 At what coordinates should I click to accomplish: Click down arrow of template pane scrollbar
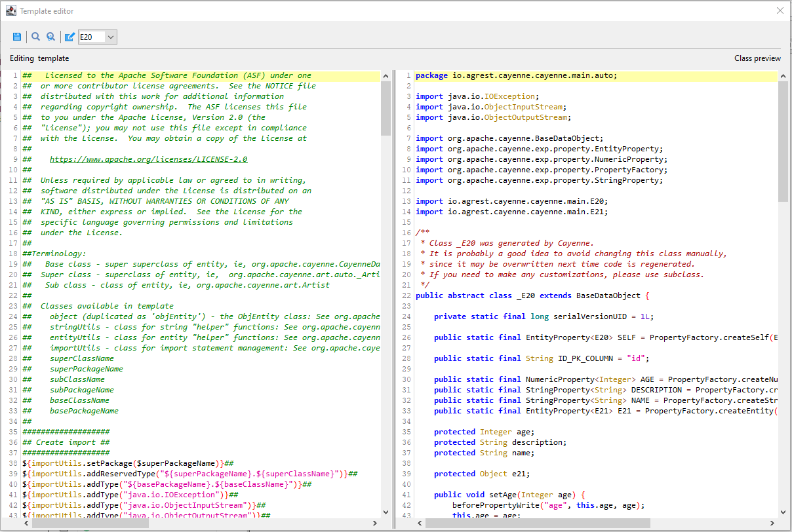(386, 512)
